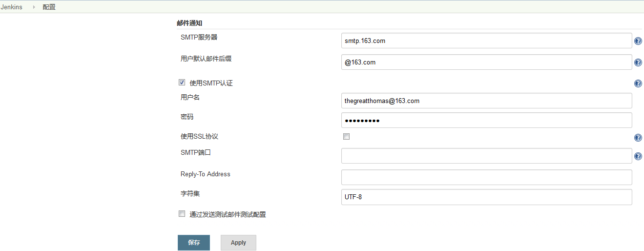
Task: Open help for SMTP服务器 field
Action: point(638,41)
